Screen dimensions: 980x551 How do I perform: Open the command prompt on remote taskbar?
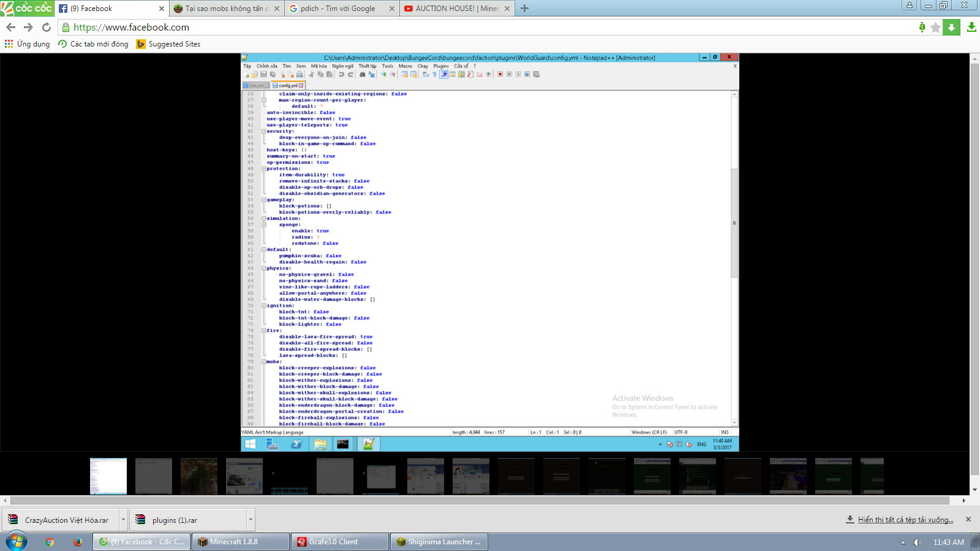343,444
